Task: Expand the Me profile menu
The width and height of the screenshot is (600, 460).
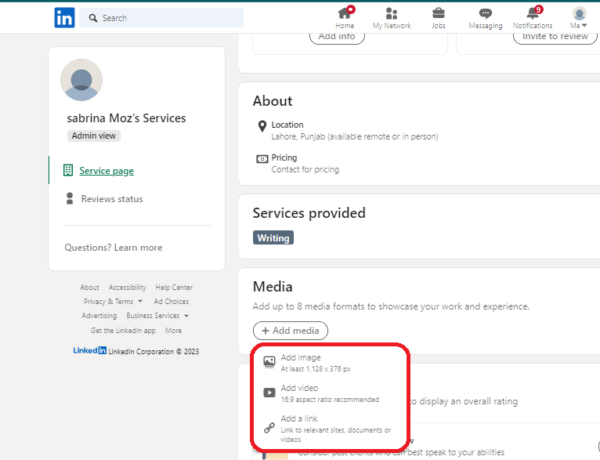Action: click(579, 18)
